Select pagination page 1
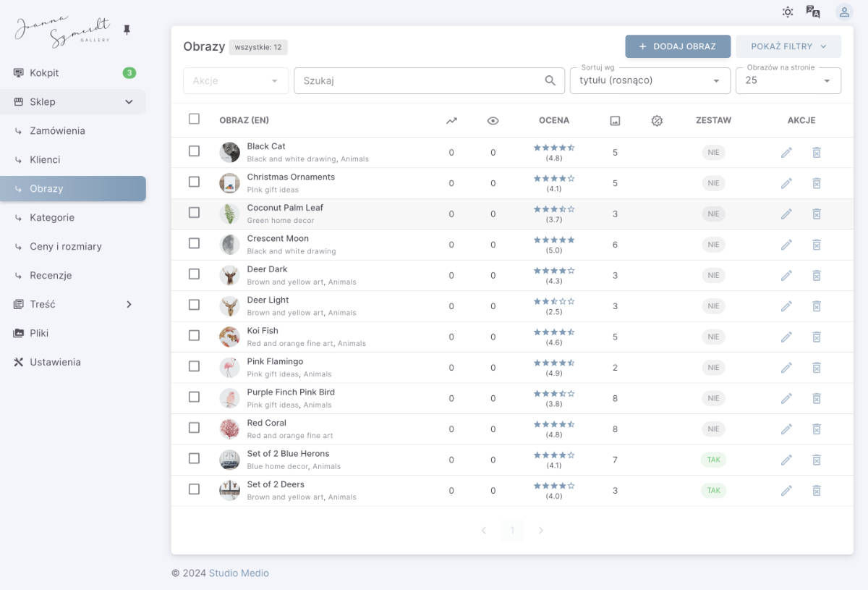This screenshot has width=868, height=590. pyautogui.click(x=512, y=531)
